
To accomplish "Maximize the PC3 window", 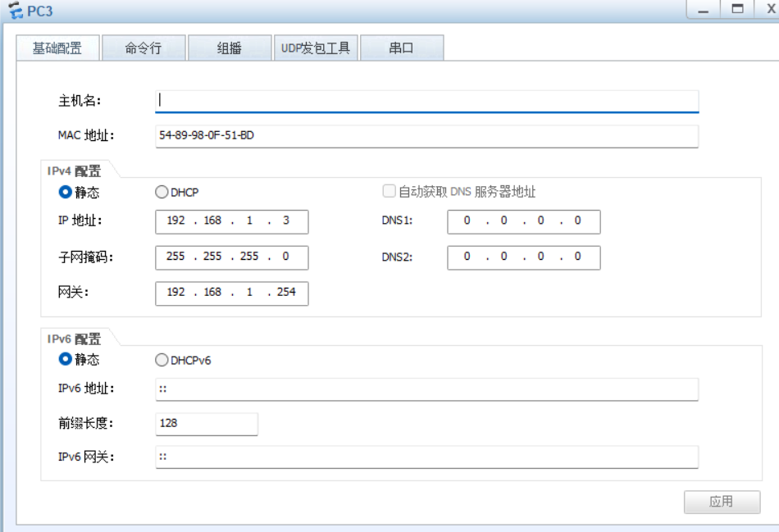I will 738,10.
